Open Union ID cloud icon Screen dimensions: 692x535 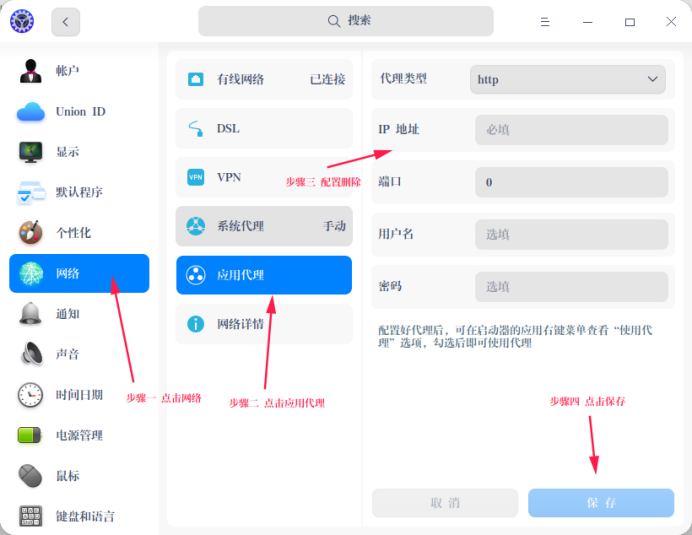coord(30,112)
